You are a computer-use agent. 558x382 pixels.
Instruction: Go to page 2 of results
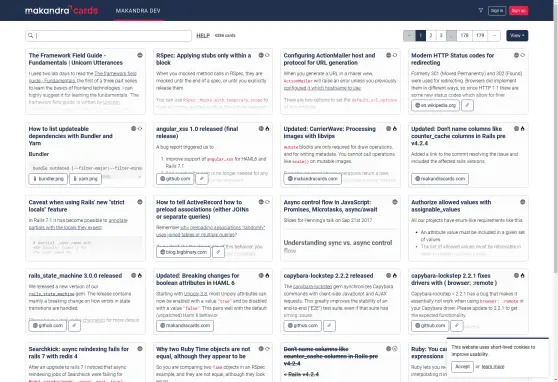[431, 36]
